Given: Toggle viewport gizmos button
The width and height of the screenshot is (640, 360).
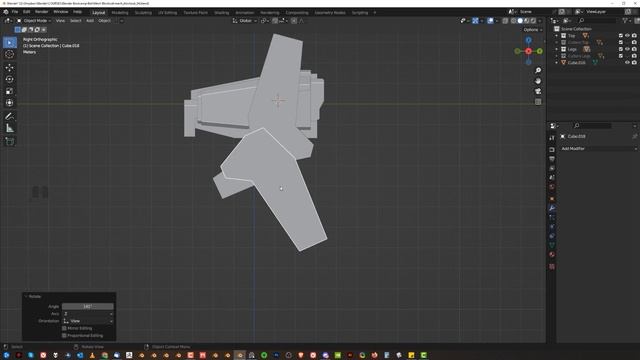Looking at the screenshot, I should click(476, 20).
